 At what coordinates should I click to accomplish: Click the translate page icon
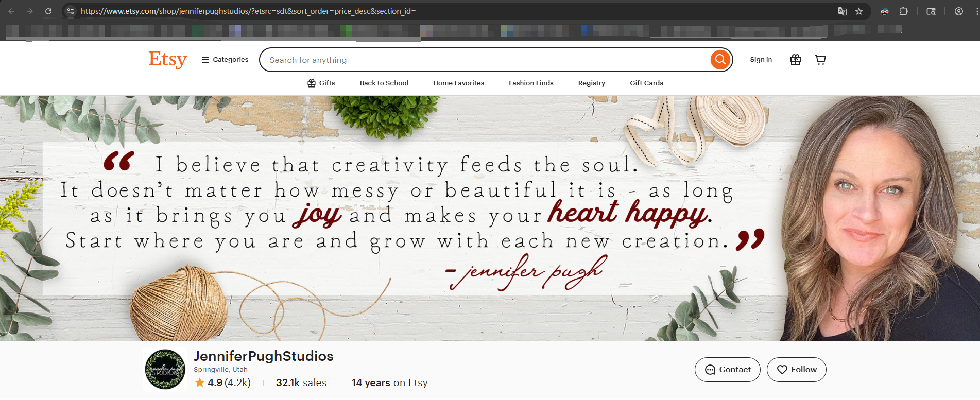click(843, 11)
